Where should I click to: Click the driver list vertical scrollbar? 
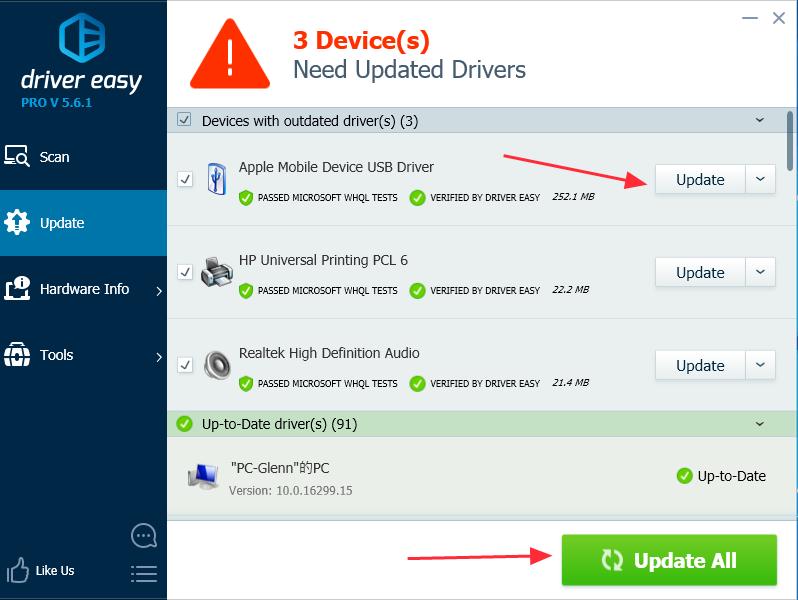click(x=790, y=140)
